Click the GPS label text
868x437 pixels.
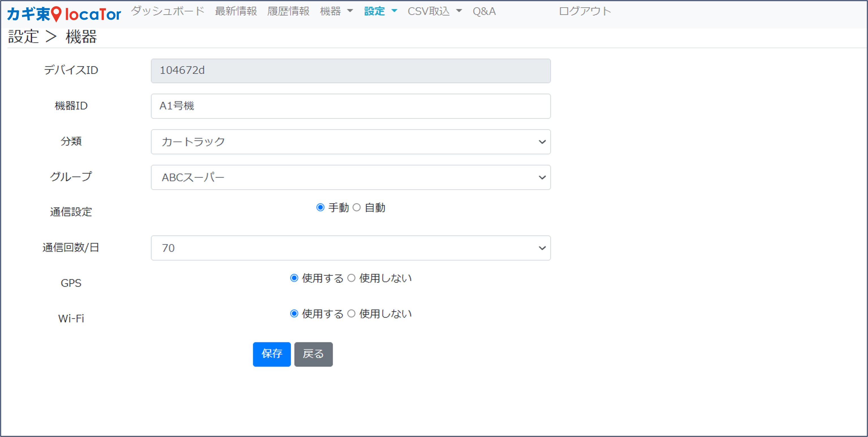(71, 283)
